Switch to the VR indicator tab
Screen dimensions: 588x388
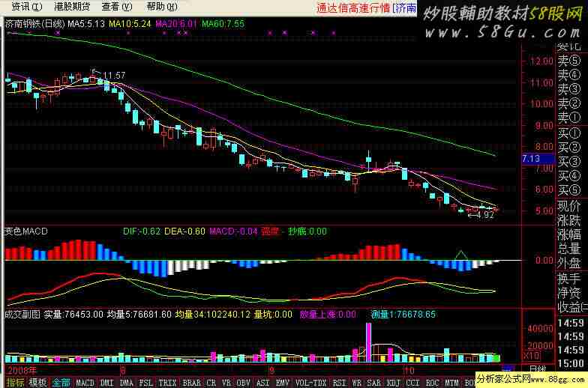click(x=226, y=383)
